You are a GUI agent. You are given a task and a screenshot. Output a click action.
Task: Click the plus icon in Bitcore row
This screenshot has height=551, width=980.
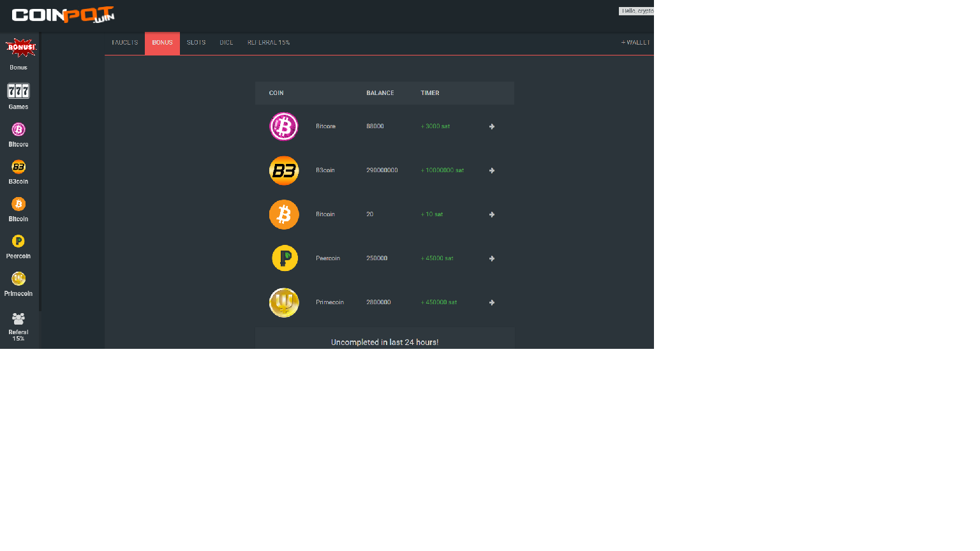tap(492, 126)
